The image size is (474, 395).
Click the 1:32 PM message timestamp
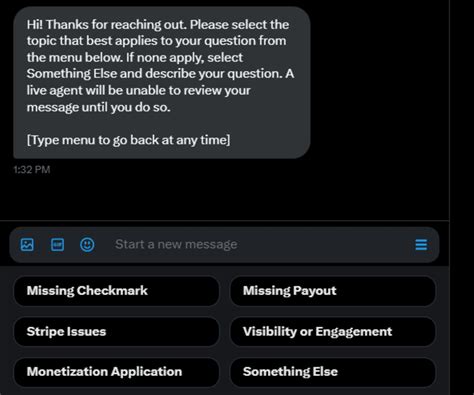[x=32, y=170]
